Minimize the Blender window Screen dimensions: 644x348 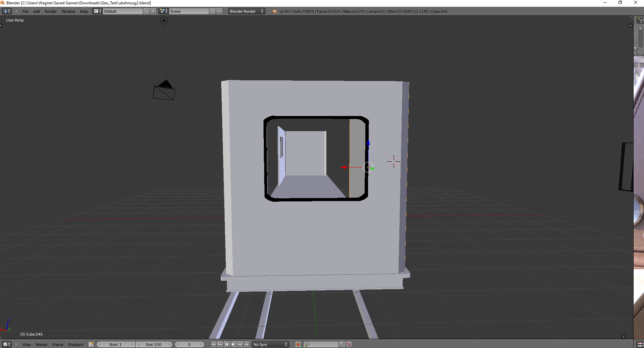tap(605, 3)
